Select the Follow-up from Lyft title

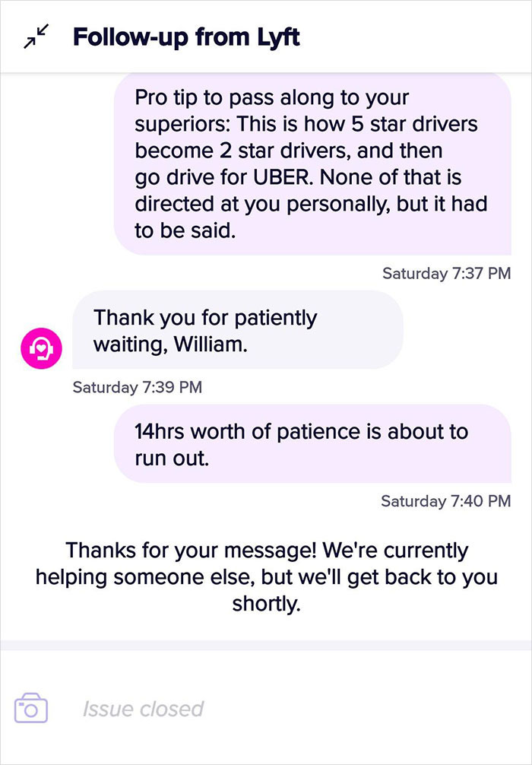185,36
